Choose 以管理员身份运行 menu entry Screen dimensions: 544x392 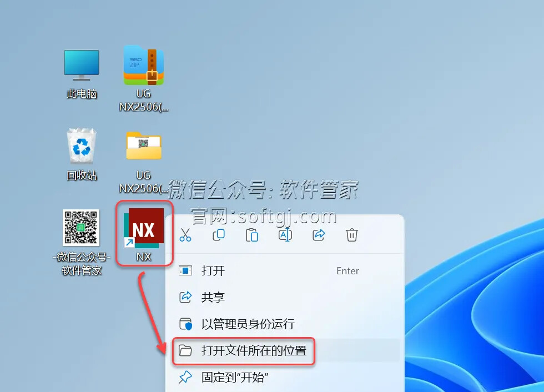click(x=248, y=324)
